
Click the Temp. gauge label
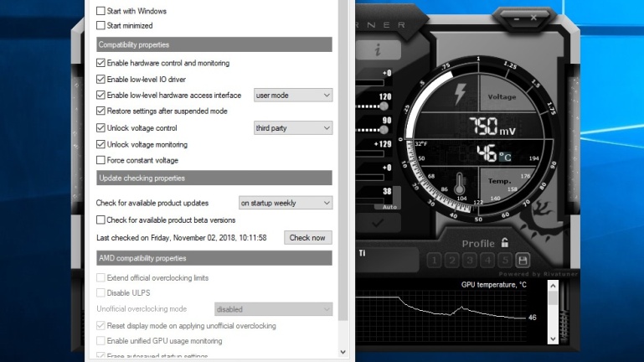click(499, 181)
